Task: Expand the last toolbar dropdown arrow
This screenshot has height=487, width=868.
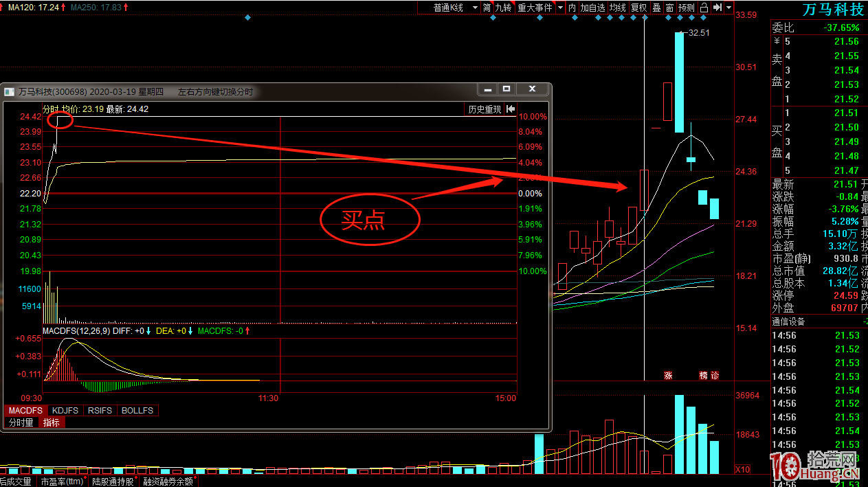Action: click(728, 8)
